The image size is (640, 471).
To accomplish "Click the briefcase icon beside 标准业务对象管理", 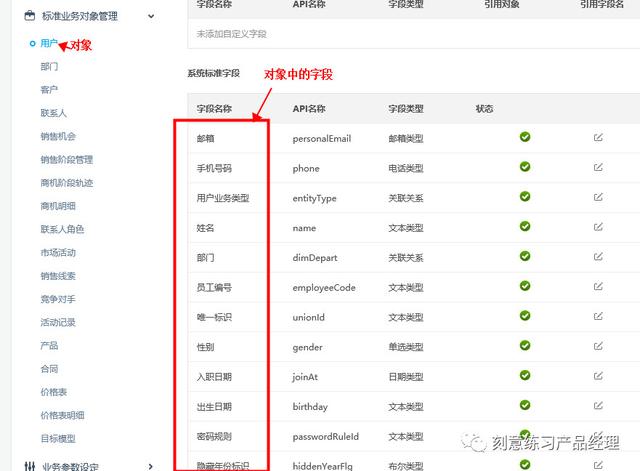I will 30,16.
